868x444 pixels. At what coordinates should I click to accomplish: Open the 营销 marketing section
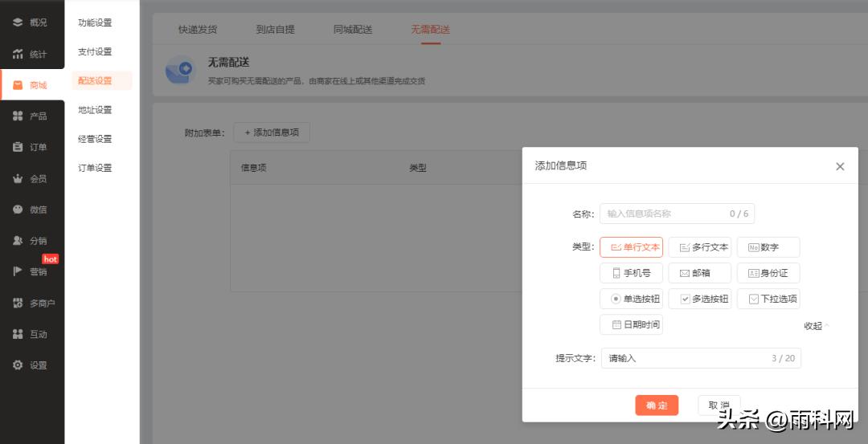click(31, 271)
